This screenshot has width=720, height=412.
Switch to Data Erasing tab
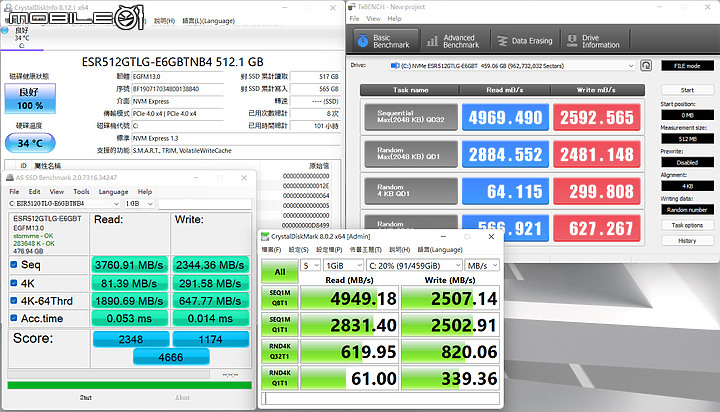click(x=525, y=41)
